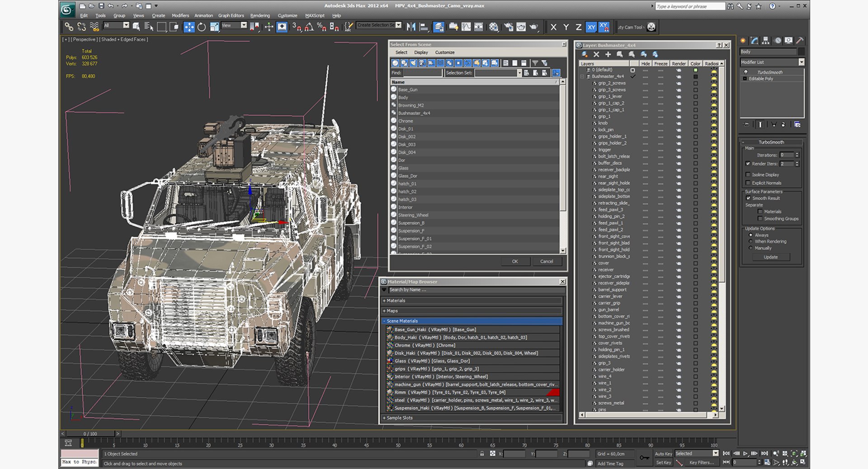Open the Rendering menu
This screenshot has width=868, height=469.
[x=260, y=15]
